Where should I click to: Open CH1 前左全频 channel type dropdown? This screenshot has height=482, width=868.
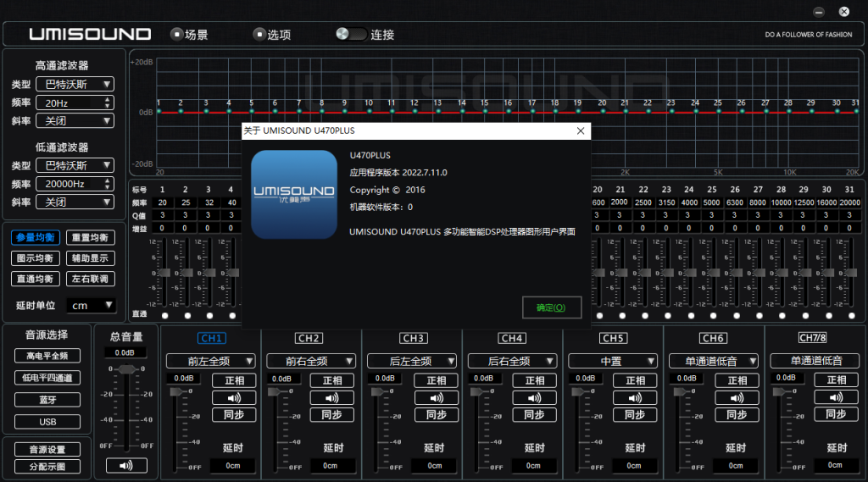pos(210,361)
